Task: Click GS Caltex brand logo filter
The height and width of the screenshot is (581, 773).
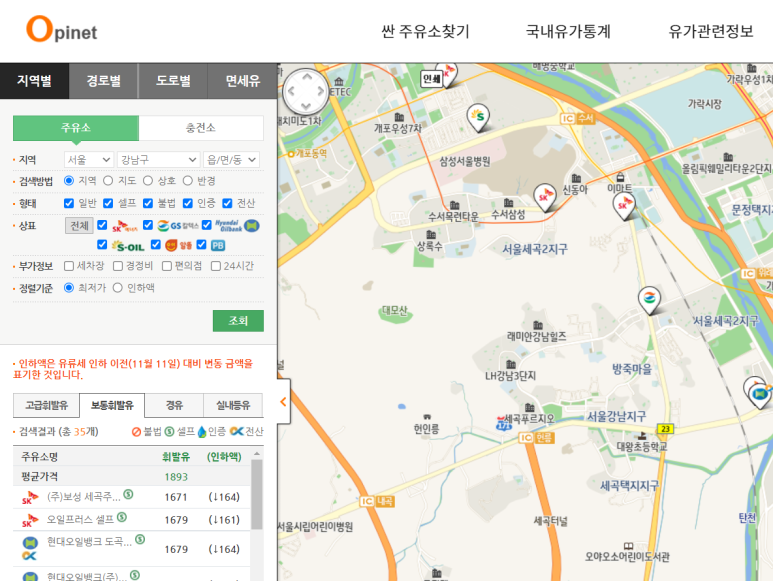Action: coord(178,226)
